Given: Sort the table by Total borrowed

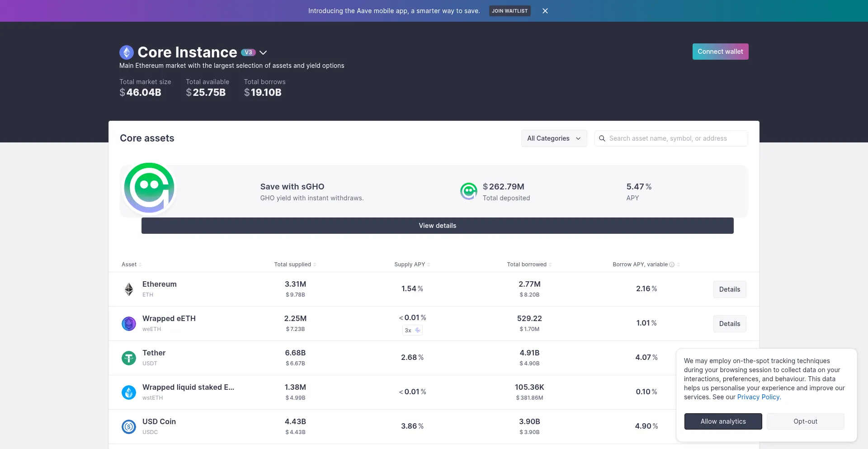Looking at the screenshot, I should 529,265.
